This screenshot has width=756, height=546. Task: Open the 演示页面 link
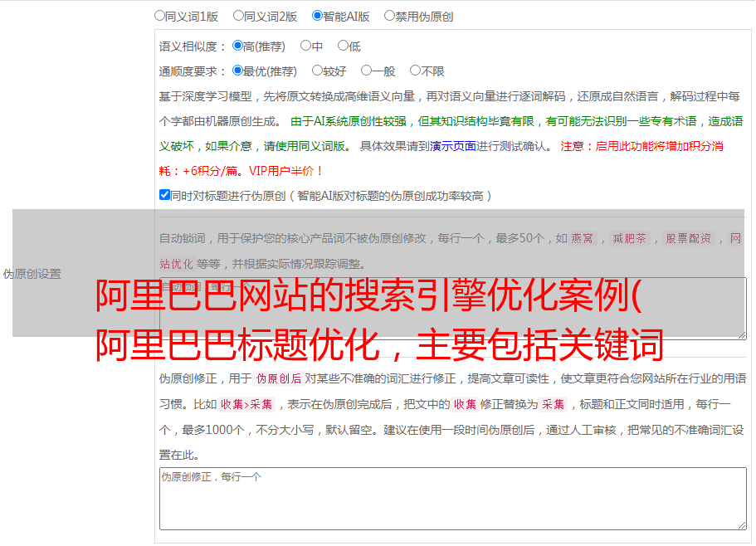coord(453,146)
